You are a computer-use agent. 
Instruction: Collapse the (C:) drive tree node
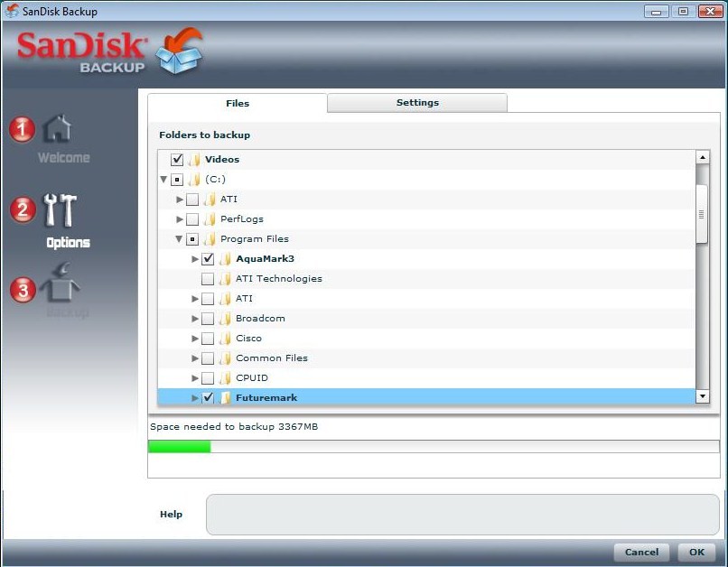point(163,180)
